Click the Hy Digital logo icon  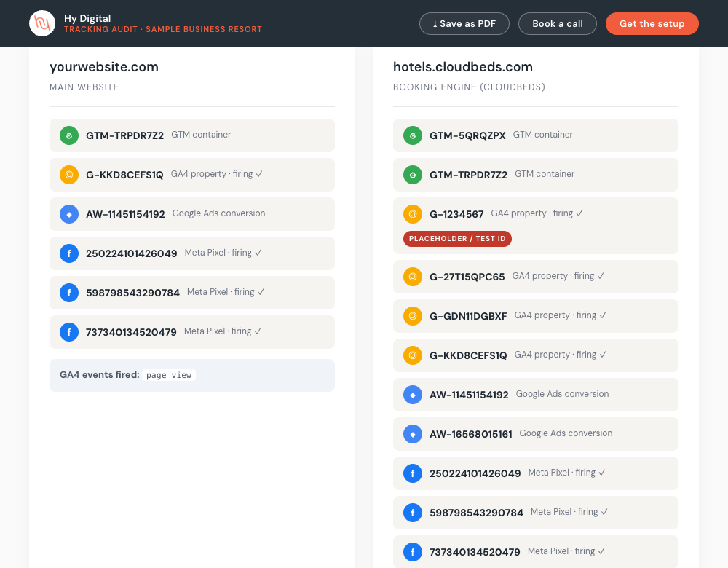pyautogui.click(x=42, y=23)
